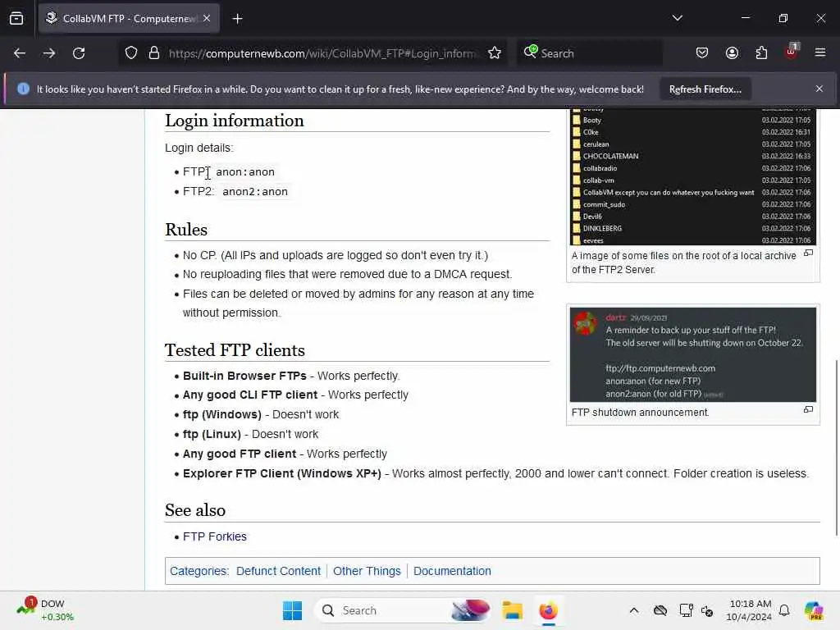Open the network display tray icon
The height and width of the screenshot is (630, 840).
click(687, 610)
